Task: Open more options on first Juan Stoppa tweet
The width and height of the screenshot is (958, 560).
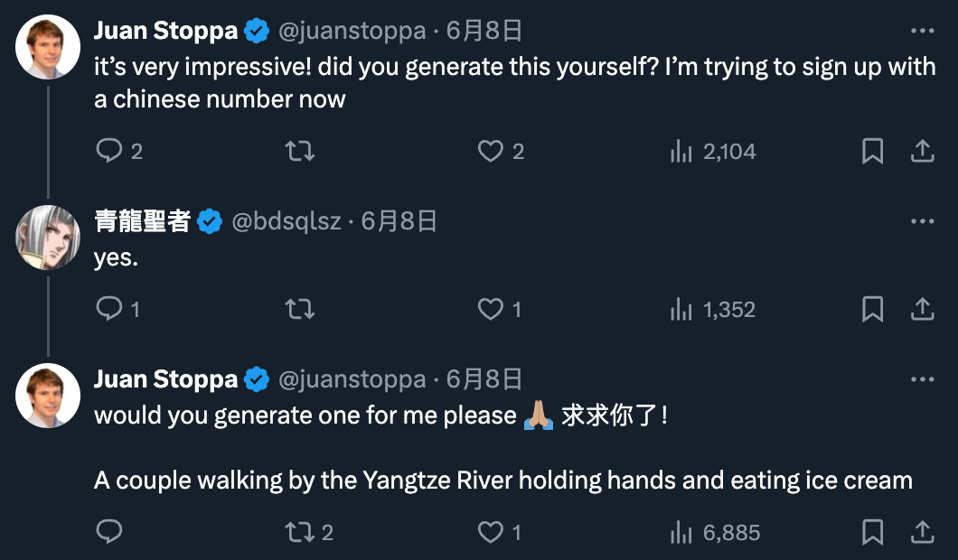Action: pos(922,31)
